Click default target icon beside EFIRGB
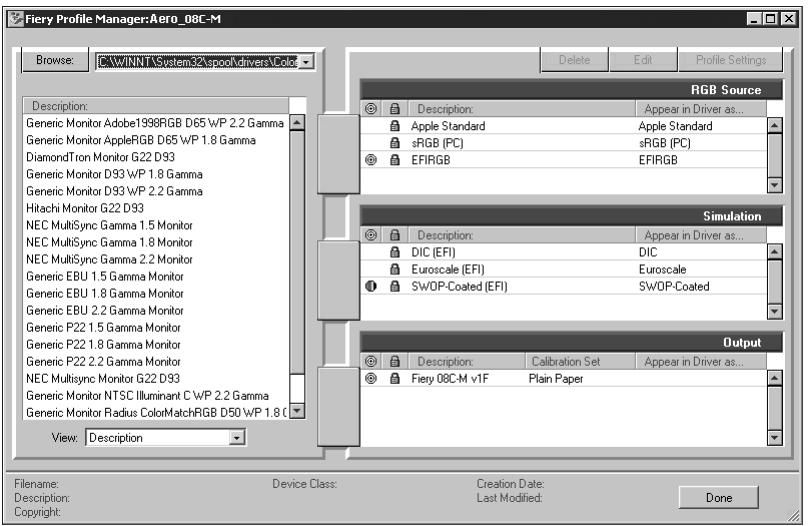Screen dimensions: 809x526 (x=370, y=160)
